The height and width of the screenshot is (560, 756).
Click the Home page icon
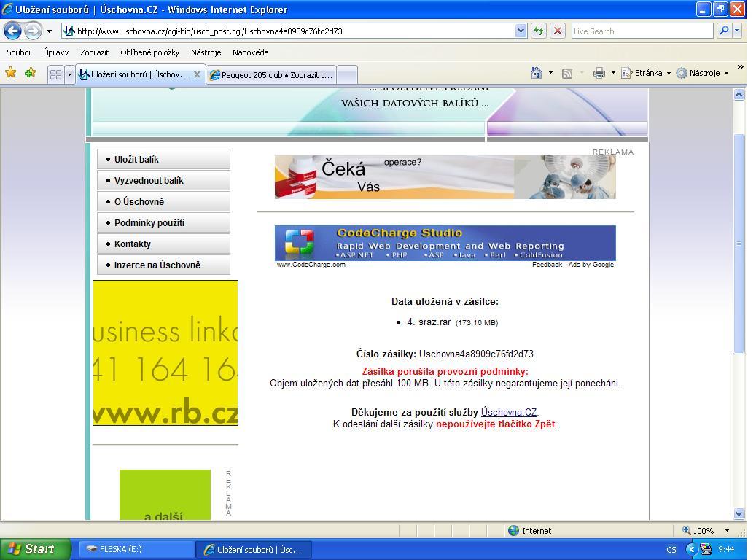click(537, 73)
